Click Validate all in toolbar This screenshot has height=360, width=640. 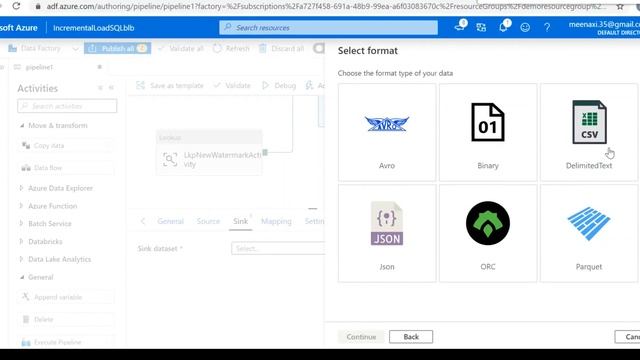click(181, 48)
